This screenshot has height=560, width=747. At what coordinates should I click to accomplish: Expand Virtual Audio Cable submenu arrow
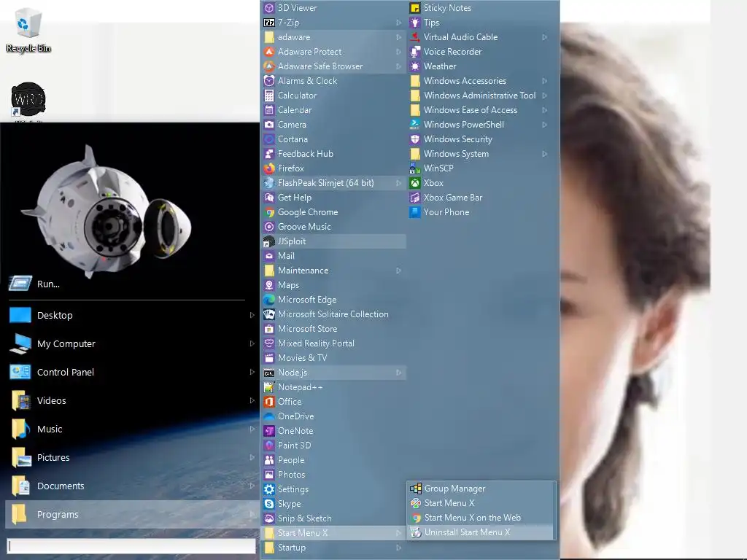pyautogui.click(x=544, y=37)
